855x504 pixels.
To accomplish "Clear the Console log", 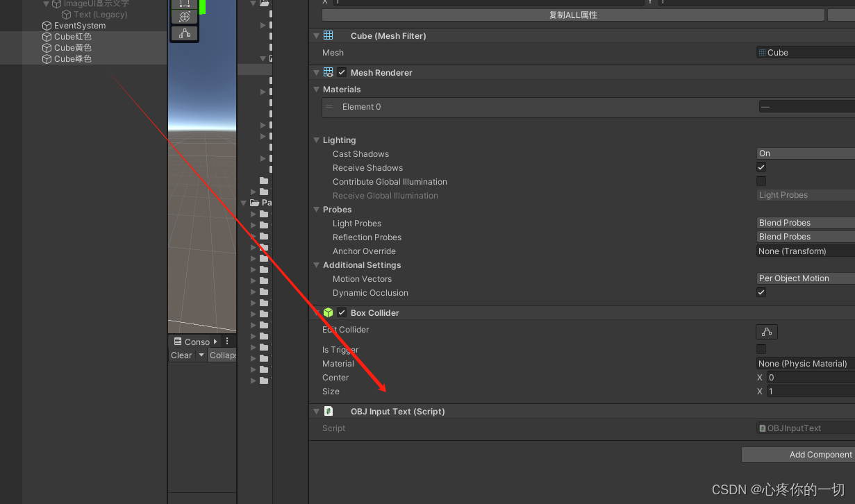I will point(182,355).
